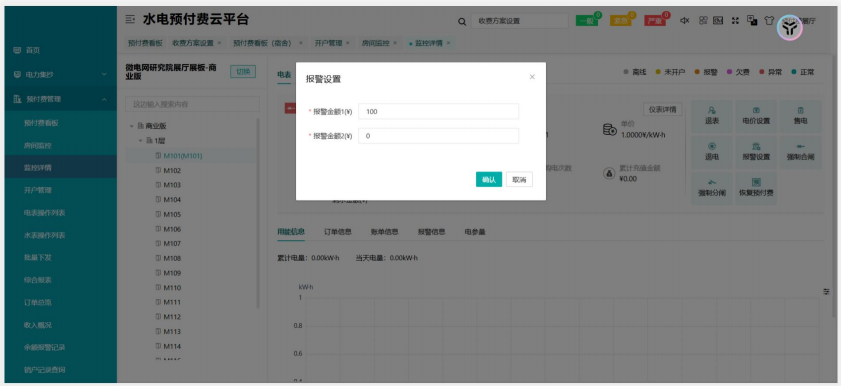Click the money bag 累计充值金额 icon
The width and height of the screenshot is (841, 386).
click(x=609, y=173)
